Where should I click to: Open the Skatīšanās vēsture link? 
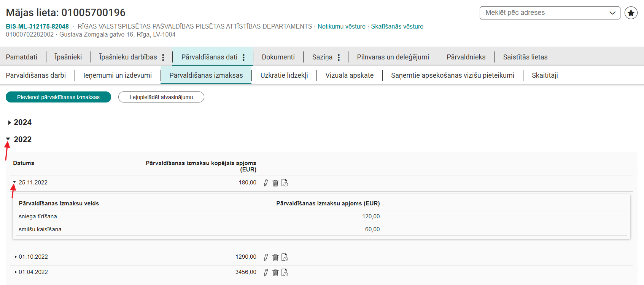[x=397, y=26]
